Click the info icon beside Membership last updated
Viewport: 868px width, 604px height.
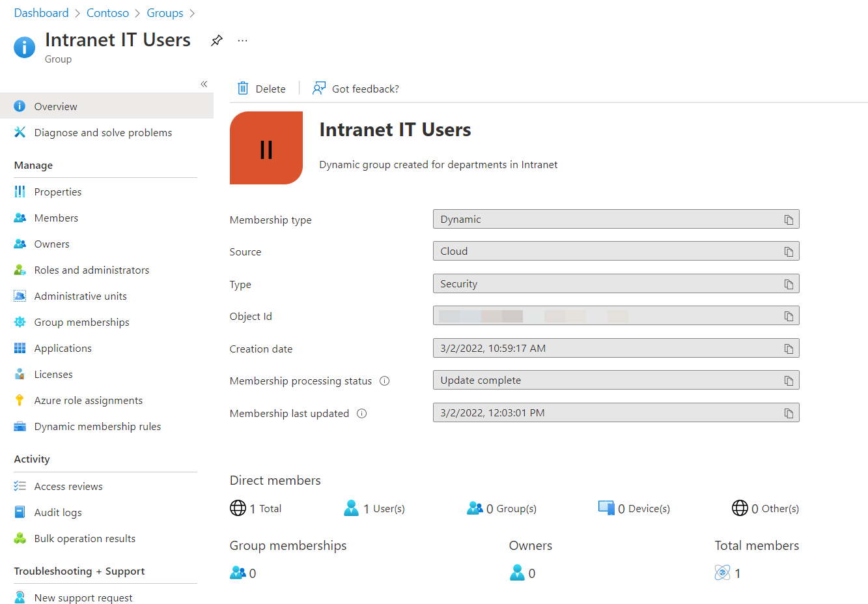pyautogui.click(x=362, y=413)
